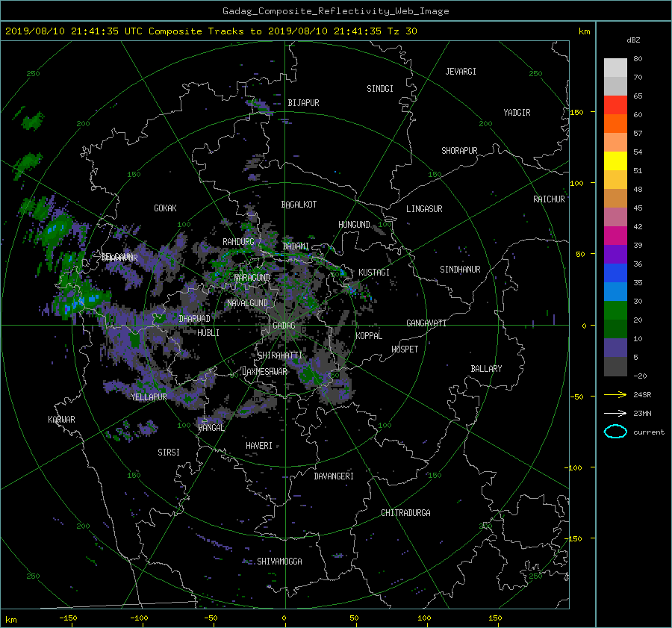Click the Gadag_Composite_Reflectivity_Web_Image title
The image size is (672, 628).
click(x=335, y=11)
